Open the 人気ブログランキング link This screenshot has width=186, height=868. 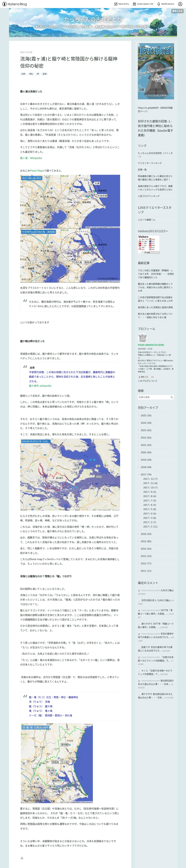point(148,196)
